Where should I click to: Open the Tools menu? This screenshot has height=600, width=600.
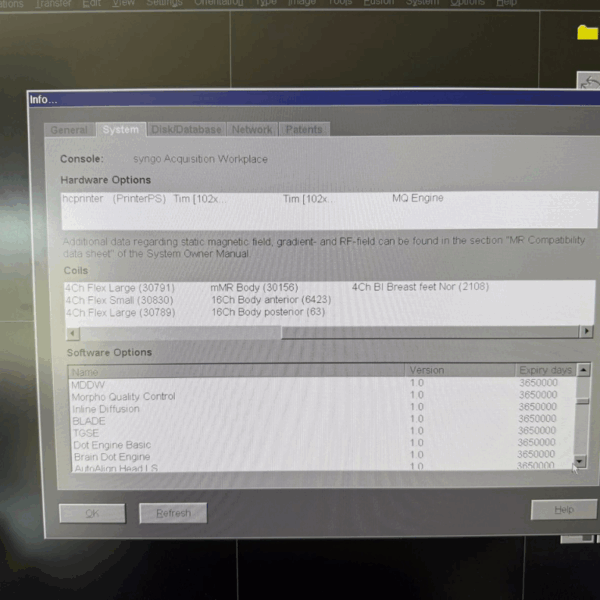pyautogui.click(x=341, y=3)
